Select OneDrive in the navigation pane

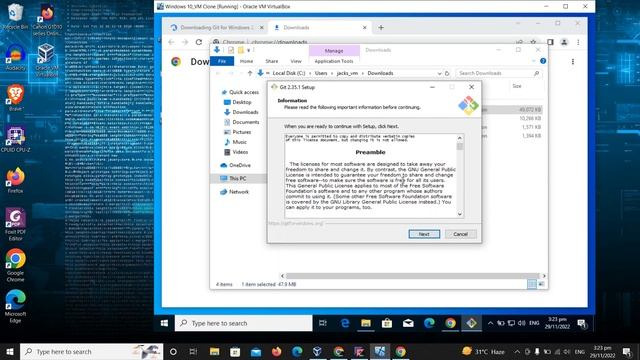click(240, 165)
